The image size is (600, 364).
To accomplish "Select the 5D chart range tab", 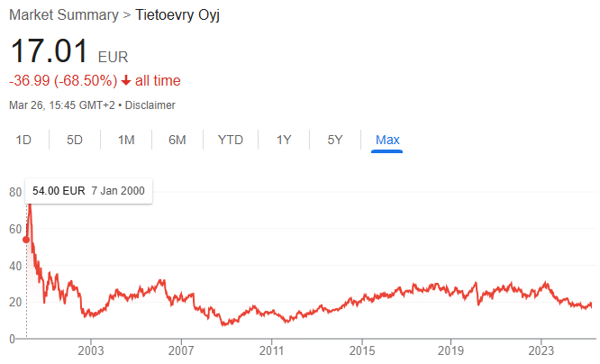I will 75,140.
